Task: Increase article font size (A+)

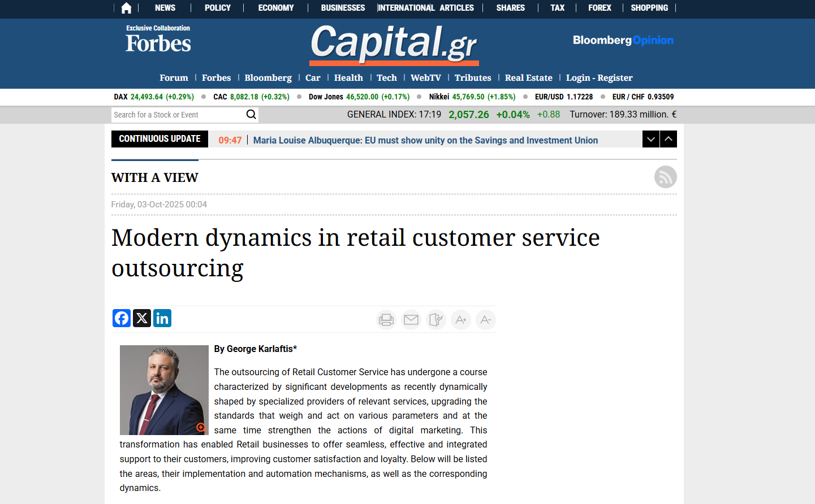Action: 461,320
